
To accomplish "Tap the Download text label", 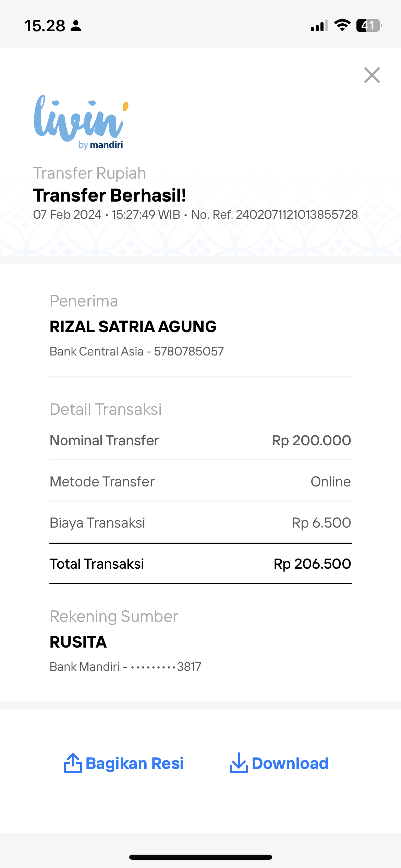I will (x=290, y=764).
